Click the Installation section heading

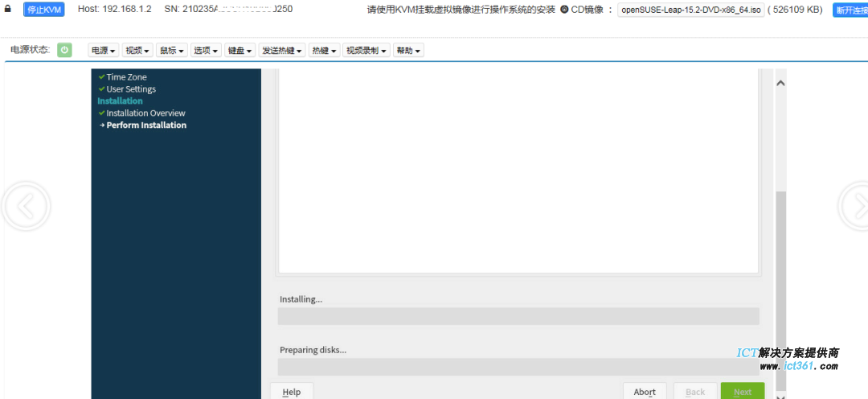[x=120, y=101]
